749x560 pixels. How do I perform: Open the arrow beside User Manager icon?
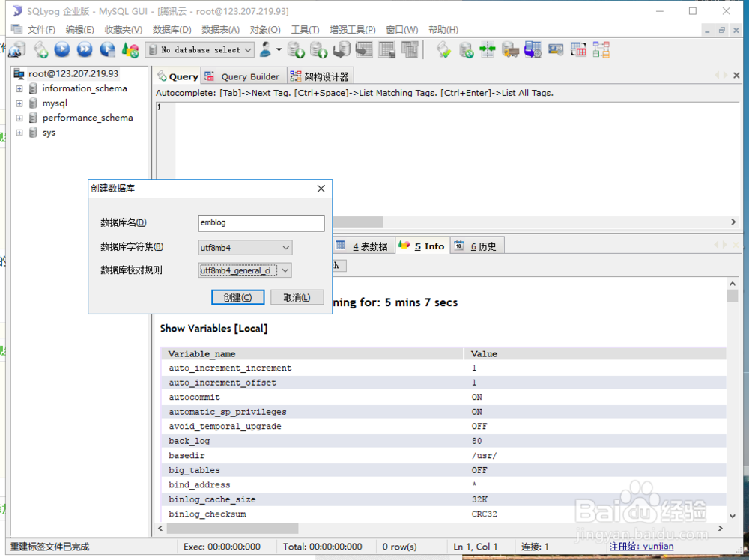click(x=279, y=49)
